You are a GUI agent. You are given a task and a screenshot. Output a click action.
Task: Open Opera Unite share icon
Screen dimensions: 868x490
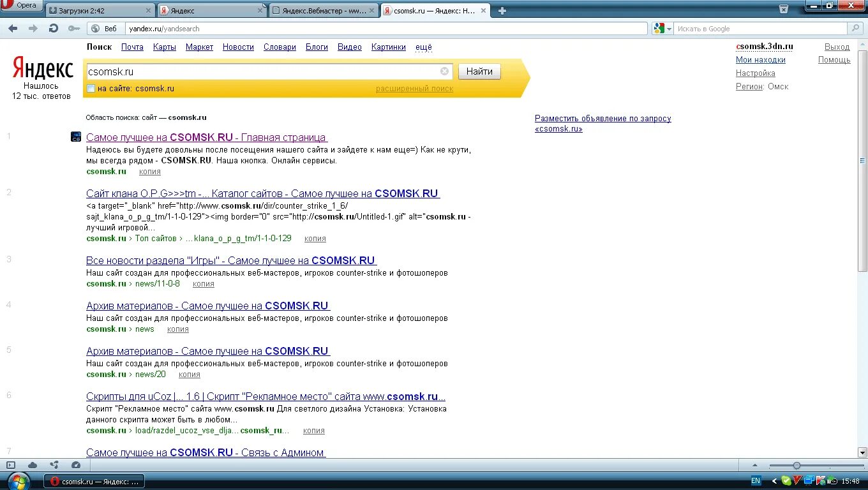pos(54,466)
